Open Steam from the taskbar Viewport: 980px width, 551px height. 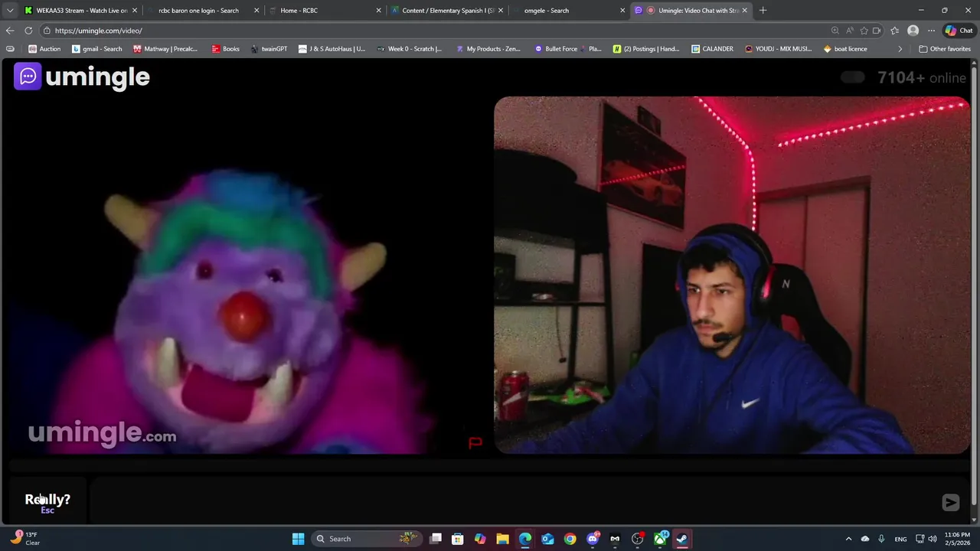[x=682, y=539]
